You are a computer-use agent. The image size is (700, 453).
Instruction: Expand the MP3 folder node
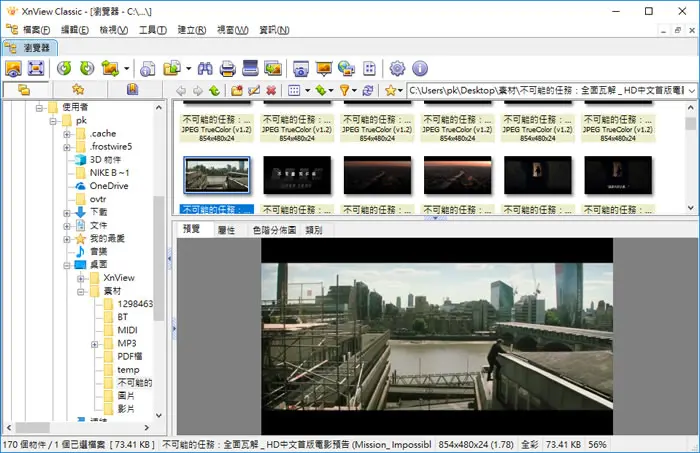click(94, 345)
